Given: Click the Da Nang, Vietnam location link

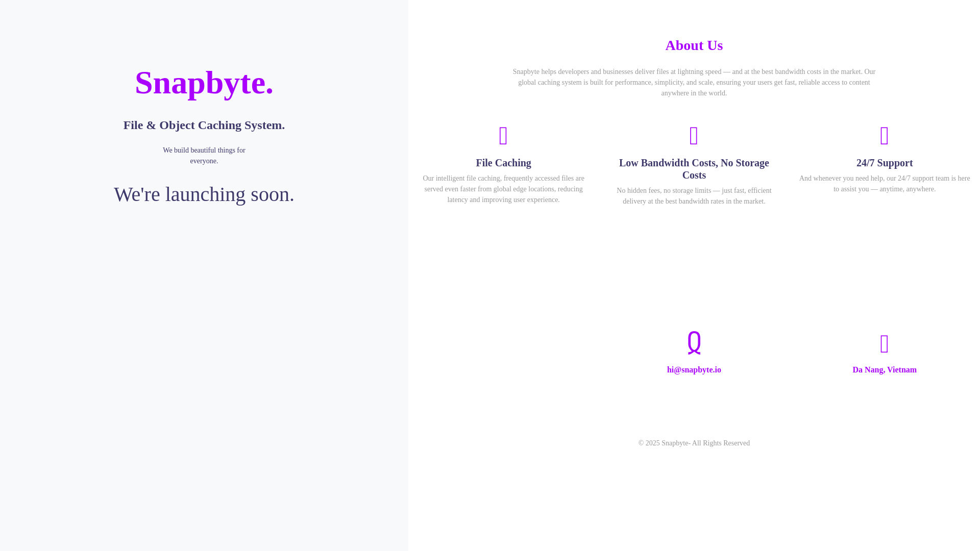Looking at the screenshot, I should (885, 370).
